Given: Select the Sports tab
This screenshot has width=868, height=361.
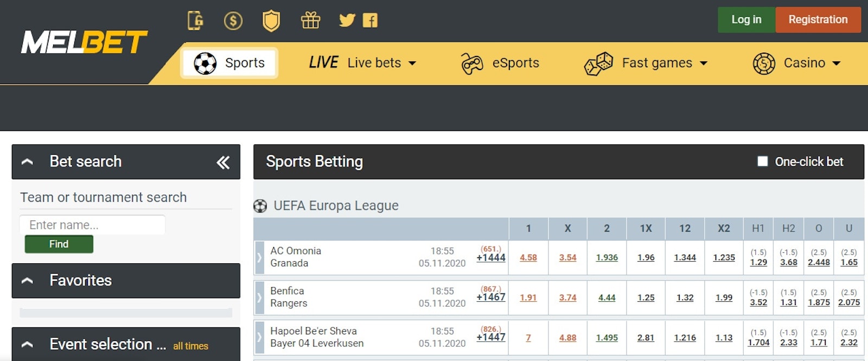Looking at the screenshot, I should (x=229, y=63).
